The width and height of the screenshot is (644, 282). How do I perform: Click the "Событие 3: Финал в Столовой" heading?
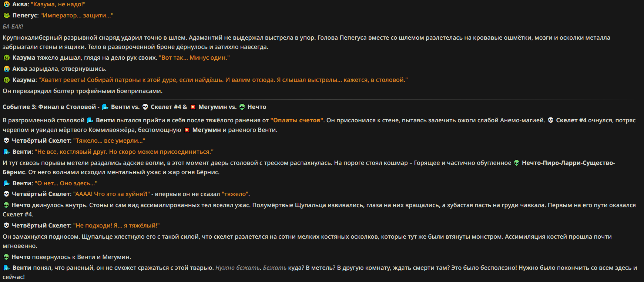pyautogui.click(x=49, y=107)
